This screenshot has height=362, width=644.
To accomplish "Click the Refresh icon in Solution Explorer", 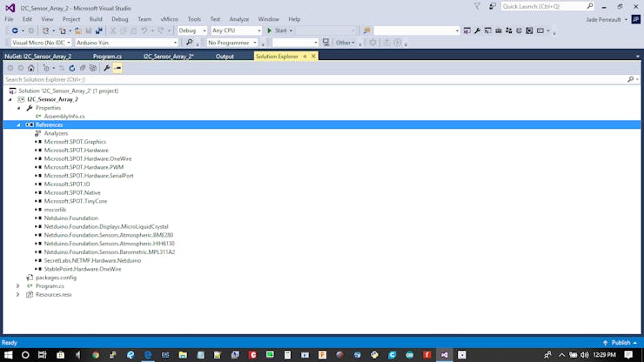I will point(72,68).
